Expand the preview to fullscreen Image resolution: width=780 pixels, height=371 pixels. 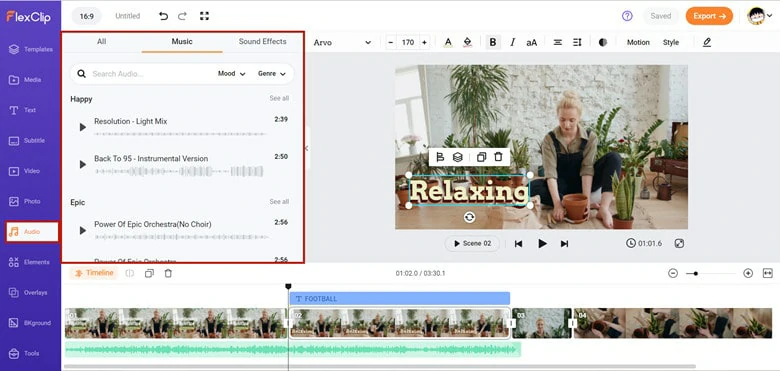[680, 244]
